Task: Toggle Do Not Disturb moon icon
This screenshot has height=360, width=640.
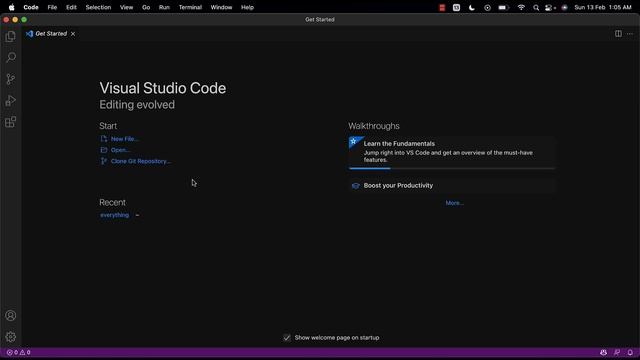Action: 472,7
